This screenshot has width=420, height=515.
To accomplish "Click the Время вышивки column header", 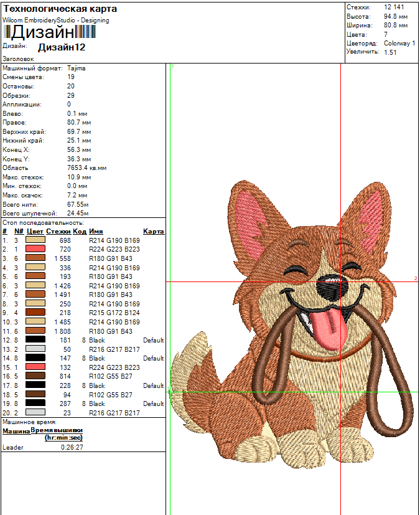I will [57, 434].
